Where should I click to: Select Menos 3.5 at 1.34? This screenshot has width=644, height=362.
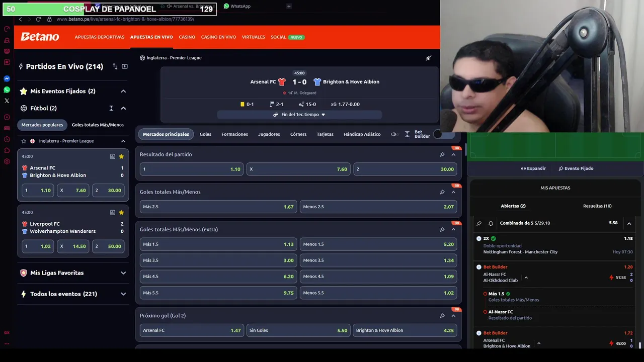(x=378, y=260)
